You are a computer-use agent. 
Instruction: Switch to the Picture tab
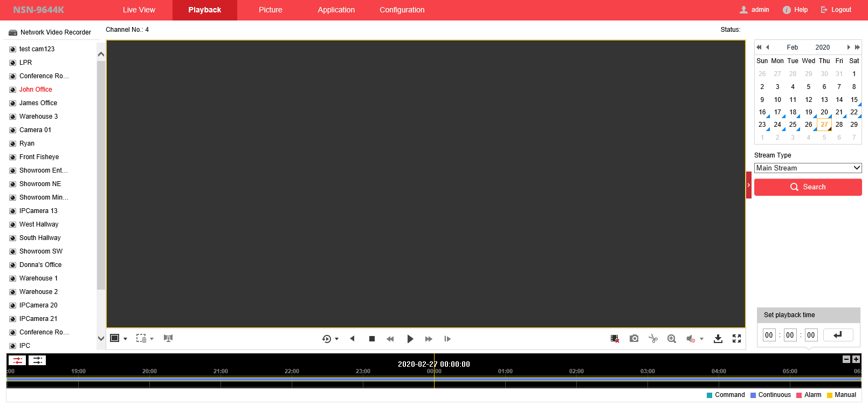coord(271,10)
